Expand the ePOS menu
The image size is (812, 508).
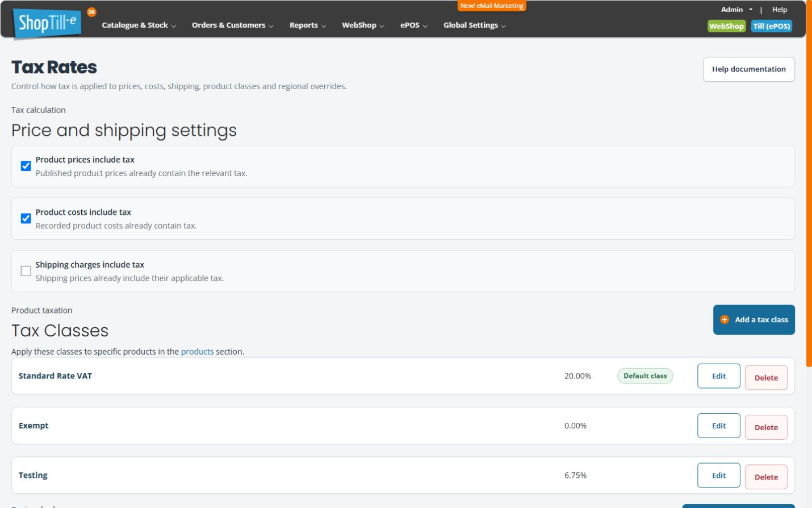[413, 25]
